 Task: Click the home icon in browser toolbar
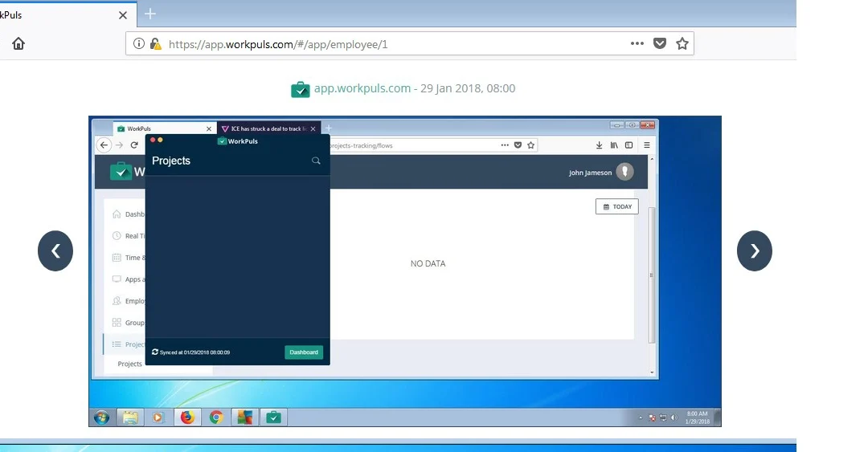tap(18, 43)
